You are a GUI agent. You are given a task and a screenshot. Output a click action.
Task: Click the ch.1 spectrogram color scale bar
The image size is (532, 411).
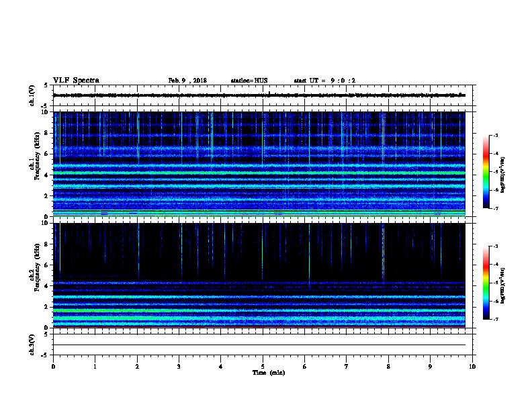tap(486, 172)
